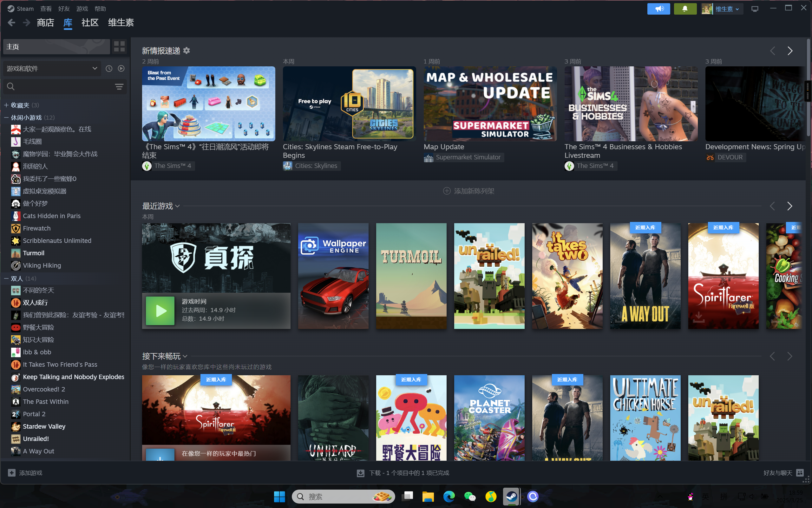Show previous news items arrow
812x508 pixels.
(x=772, y=51)
